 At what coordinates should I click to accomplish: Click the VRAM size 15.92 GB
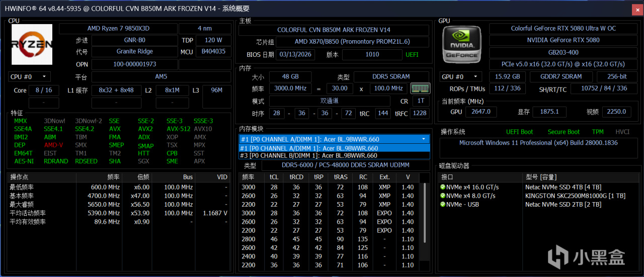[508, 76]
